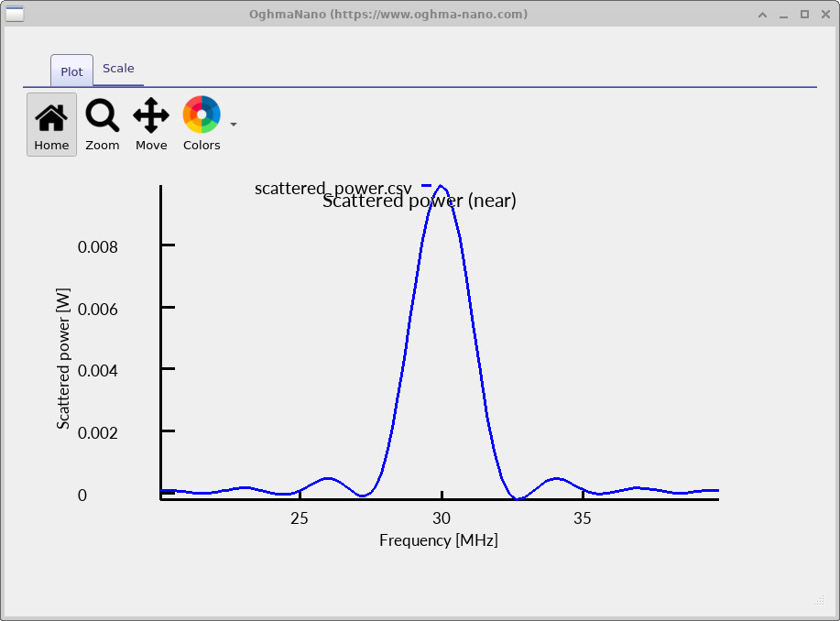Click the window resize grip corner
This screenshot has height=621, width=840.
(x=819, y=600)
